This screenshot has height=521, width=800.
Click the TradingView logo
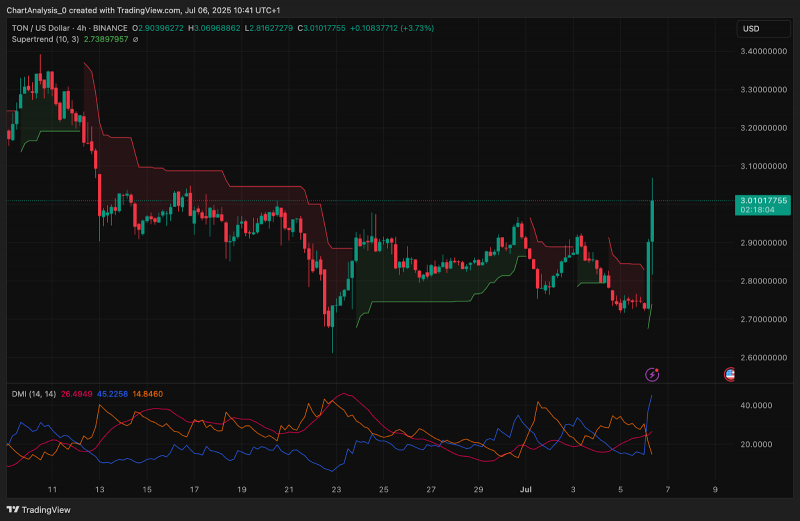[39, 510]
